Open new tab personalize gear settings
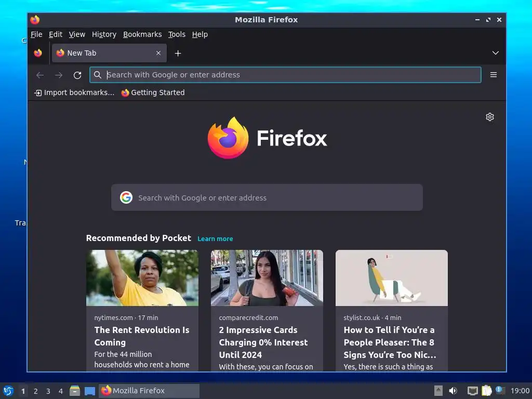The height and width of the screenshot is (399, 532). coord(489,117)
